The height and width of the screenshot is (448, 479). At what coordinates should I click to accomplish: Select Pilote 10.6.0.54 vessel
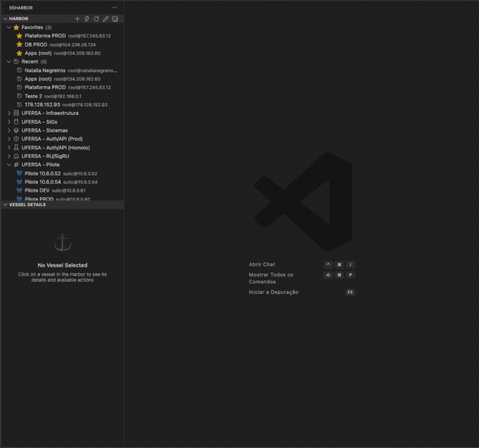[62, 182]
